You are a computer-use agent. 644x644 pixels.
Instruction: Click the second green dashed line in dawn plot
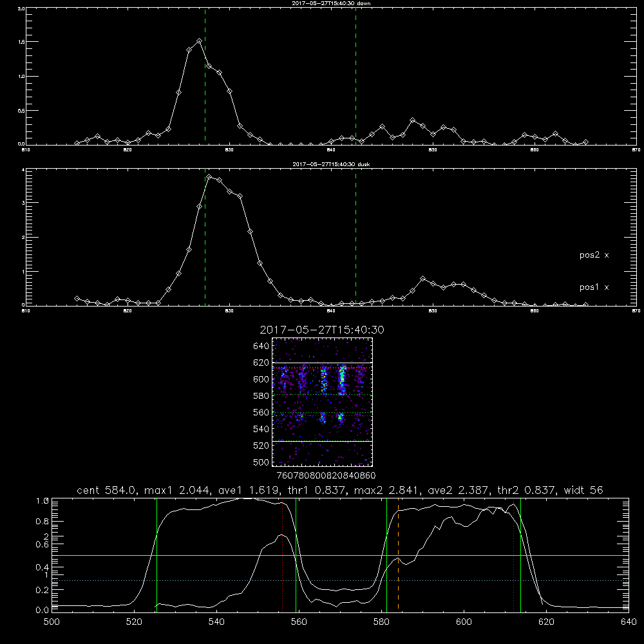click(x=355, y=77)
